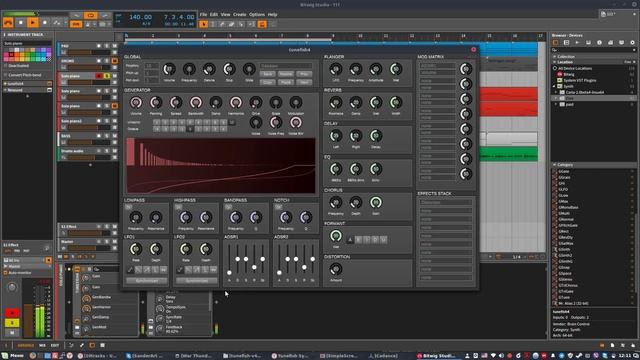The height and width of the screenshot is (360, 640).
Task: Click the Tunefish Save preset button
Action: click(268, 74)
